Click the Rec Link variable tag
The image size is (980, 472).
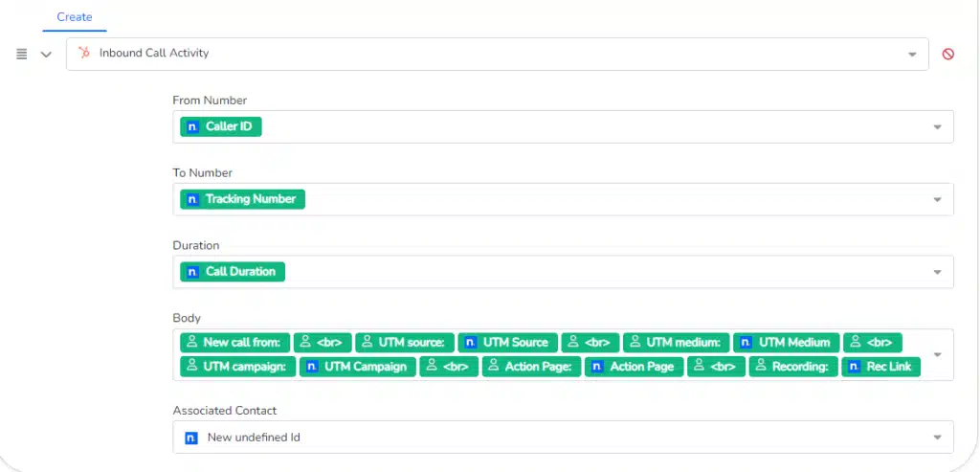pos(881,367)
